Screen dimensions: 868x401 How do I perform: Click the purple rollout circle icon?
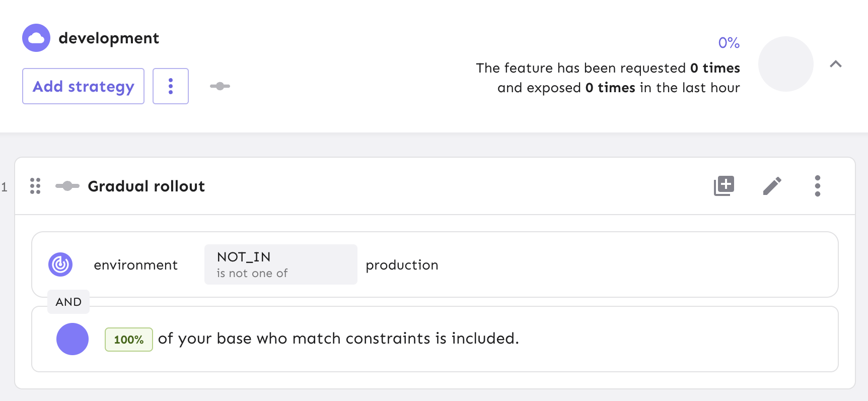point(72,339)
